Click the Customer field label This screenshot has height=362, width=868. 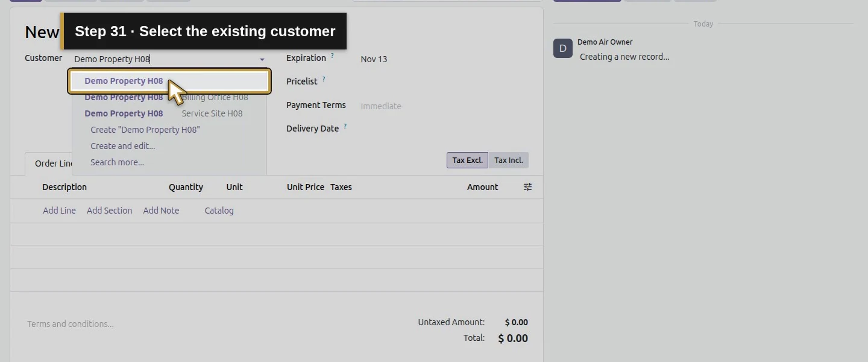coord(43,58)
